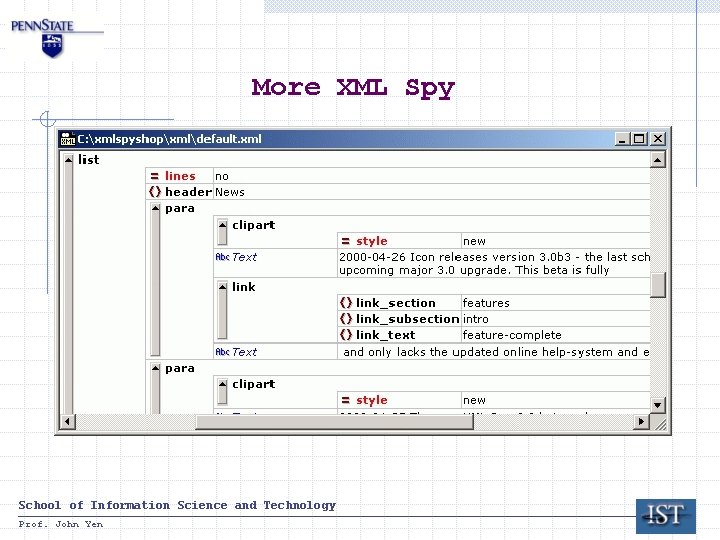
Task: Click the 'and only lacks the updated' text cell
Action: [x=494, y=352]
